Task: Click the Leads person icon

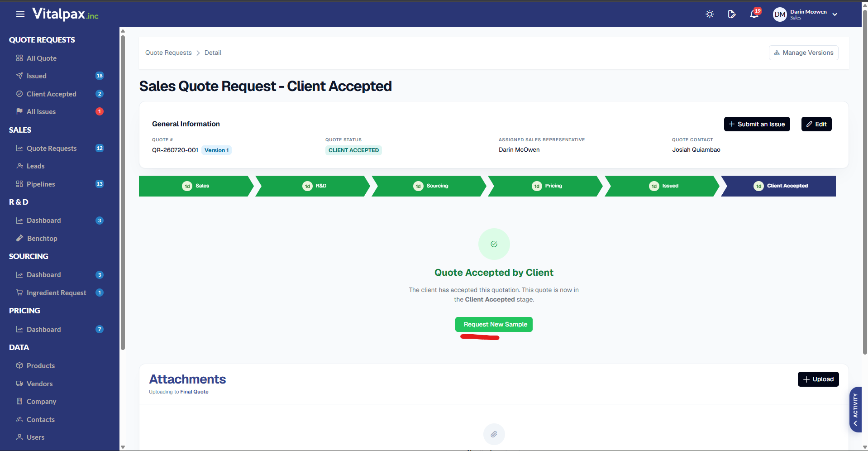Action: pos(19,166)
